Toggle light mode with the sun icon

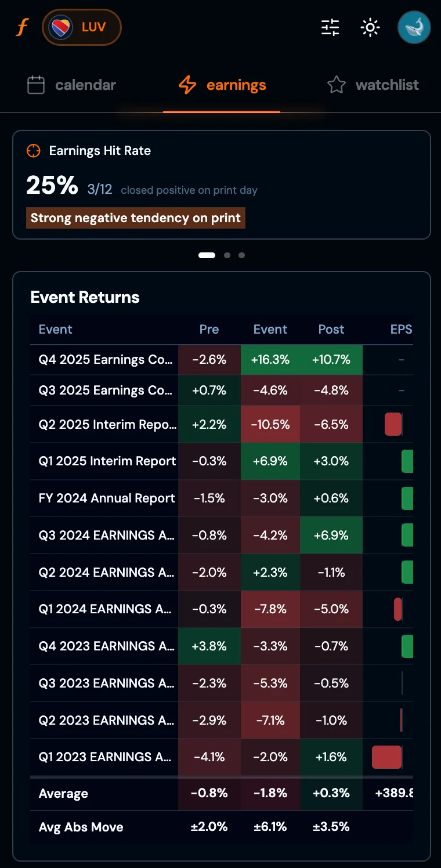370,27
